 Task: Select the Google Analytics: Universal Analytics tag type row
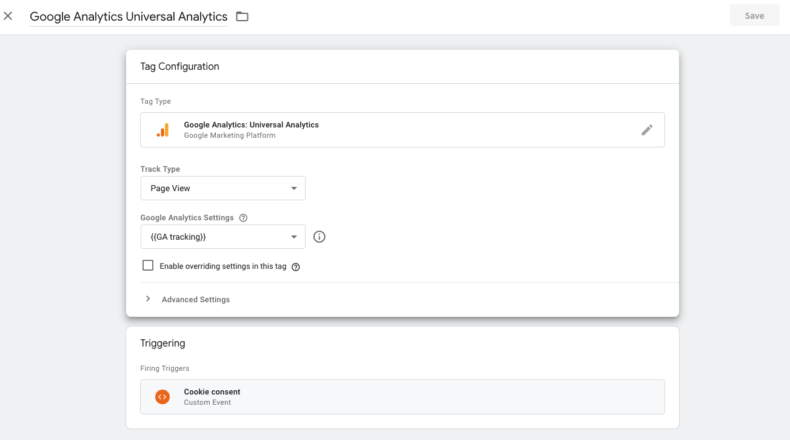[x=402, y=130]
